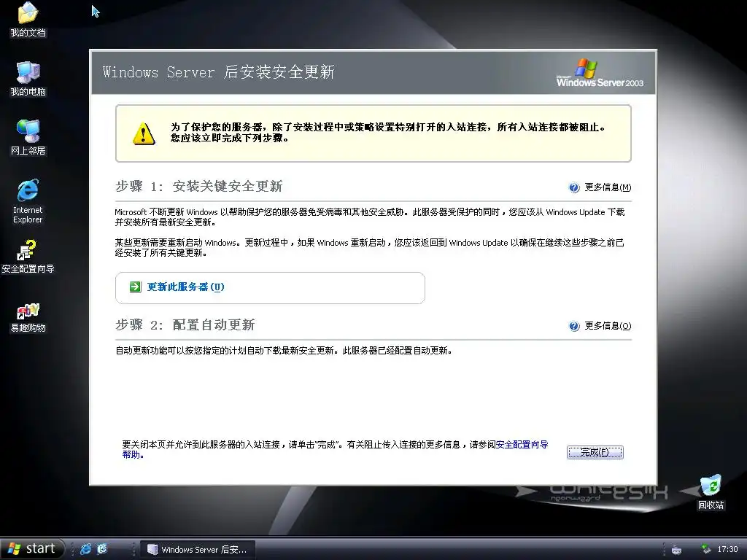Viewport: 747px width, 560px height.
Task: Open 更多信息(O) for step 2
Action: coord(608,326)
